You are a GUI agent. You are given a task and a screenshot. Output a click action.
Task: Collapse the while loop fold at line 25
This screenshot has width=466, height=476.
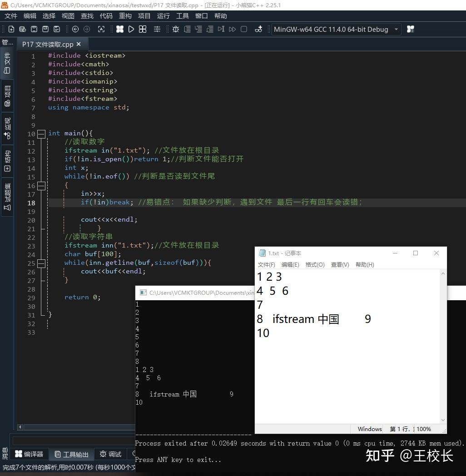click(41, 263)
